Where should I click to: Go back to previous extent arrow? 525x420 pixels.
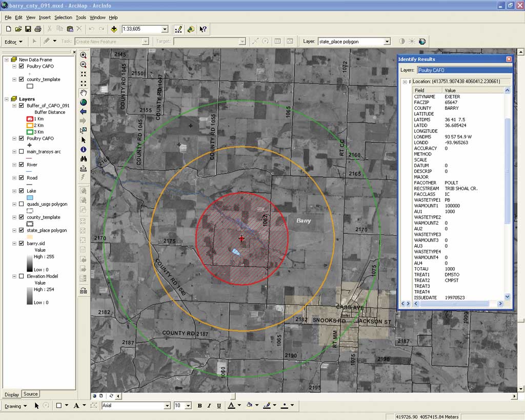click(84, 111)
